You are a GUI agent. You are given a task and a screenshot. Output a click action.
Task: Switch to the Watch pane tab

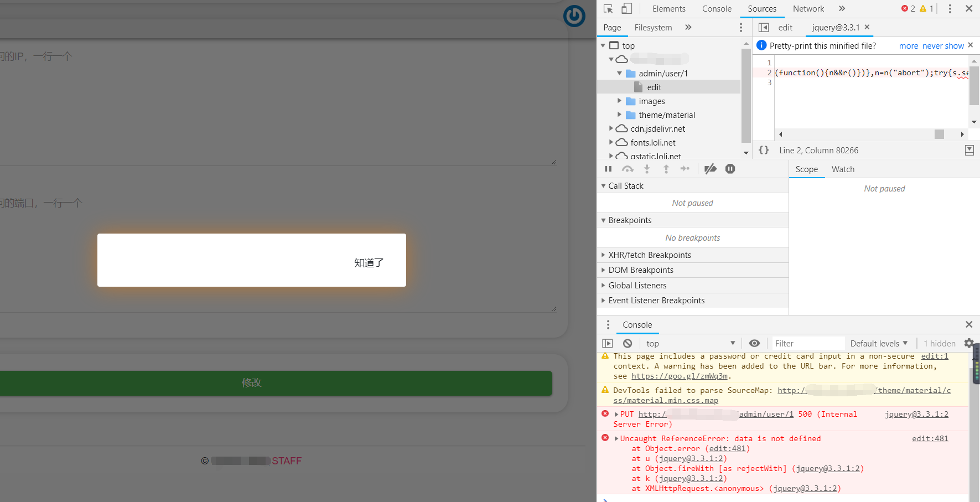843,169
